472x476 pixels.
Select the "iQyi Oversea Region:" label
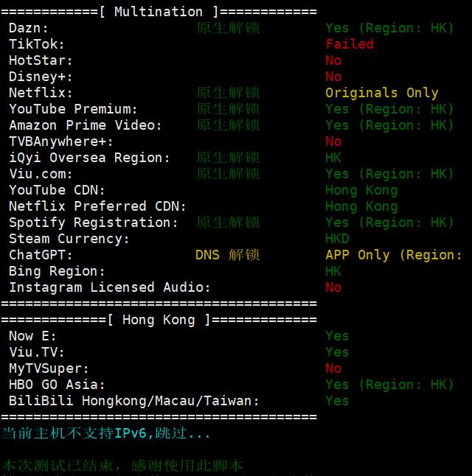tap(89, 158)
